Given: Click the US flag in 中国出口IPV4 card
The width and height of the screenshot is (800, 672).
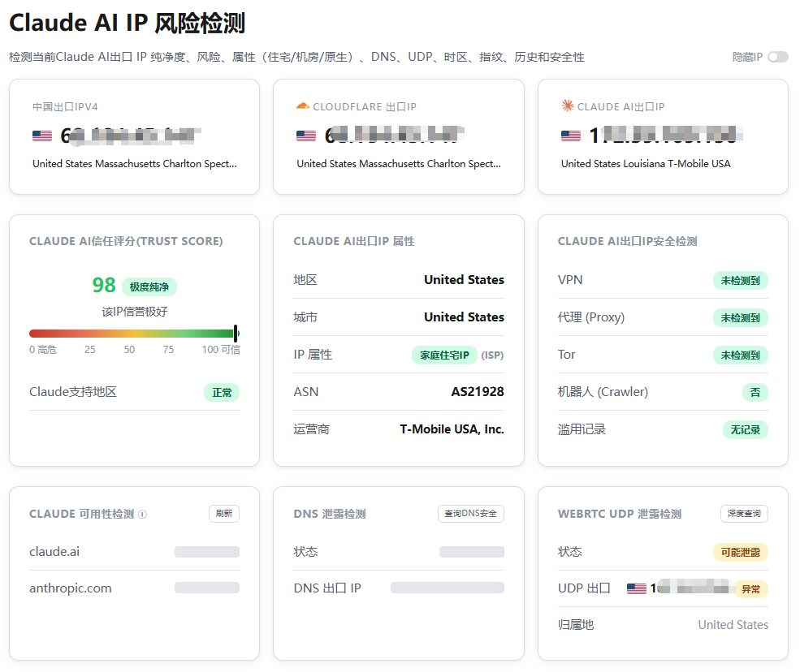Looking at the screenshot, I should coord(42,136).
